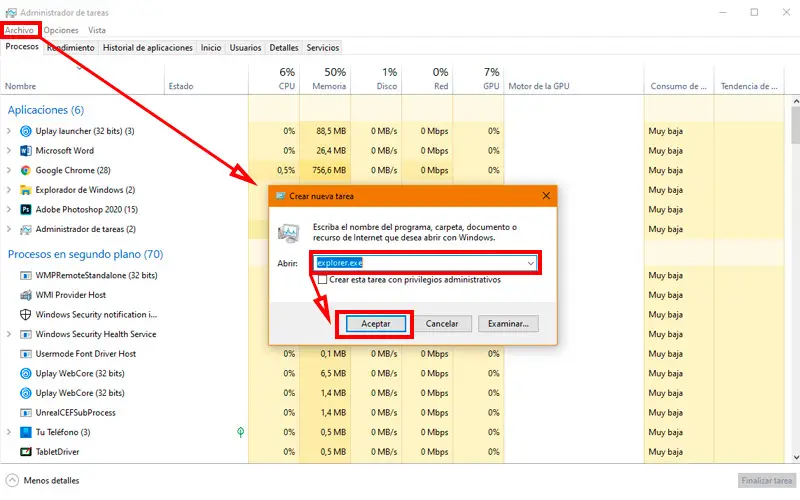
Task: Sort by the Memoria column header
Action: tap(326, 79)
